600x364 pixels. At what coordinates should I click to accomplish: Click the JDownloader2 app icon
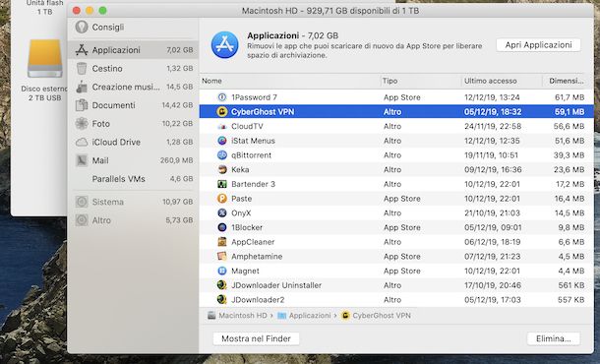tap(222, 300)
